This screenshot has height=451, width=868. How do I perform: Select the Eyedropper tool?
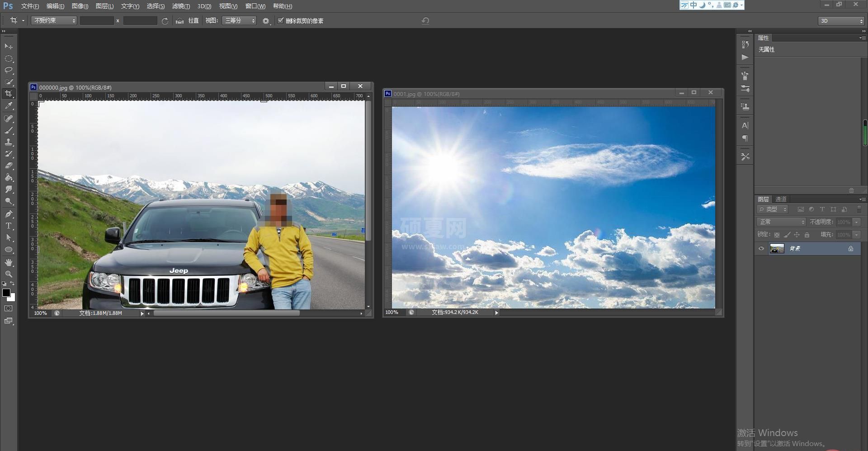[x=9, y=106]
